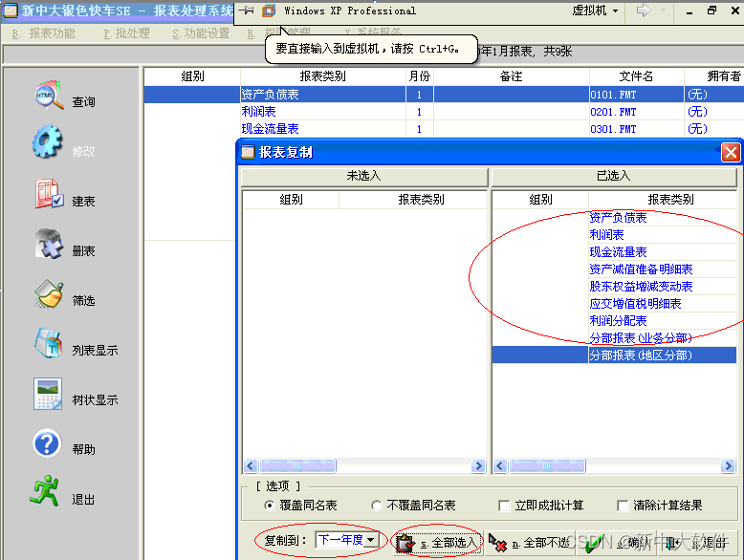744x560 pixels.
Task: Click the 删表 delete-table icon
Action: [49, 244]
